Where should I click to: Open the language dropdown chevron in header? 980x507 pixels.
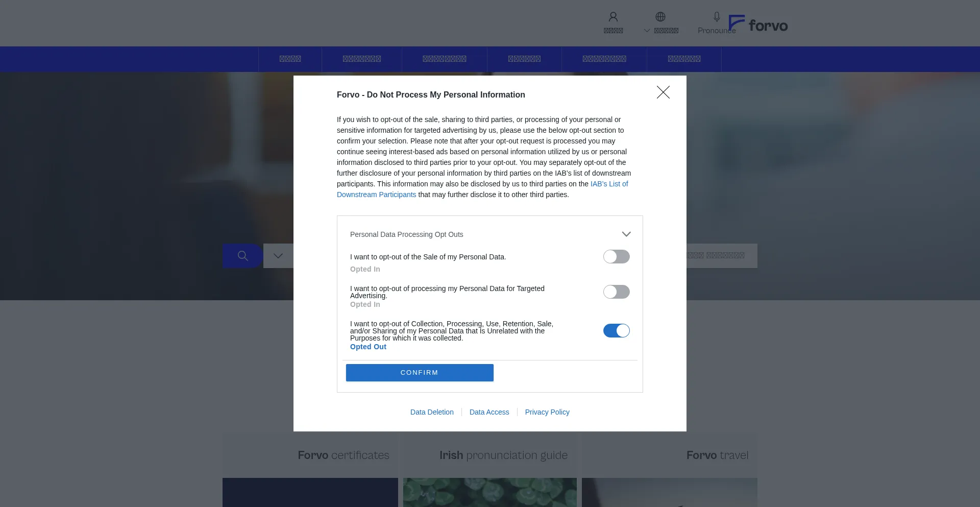coord(647,31)
